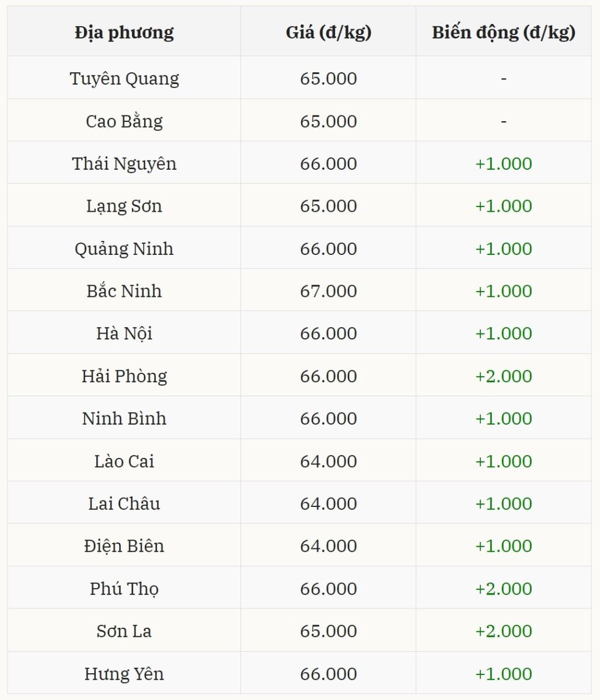The image size is (600, 700).
Task: Click Bắc Ninh's price 67.000
Action: (x=328, y=291)
